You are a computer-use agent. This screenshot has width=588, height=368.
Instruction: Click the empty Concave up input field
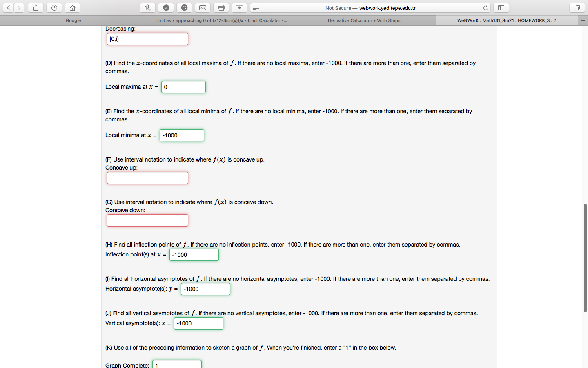pyautogui.click(x=147, y=178)
